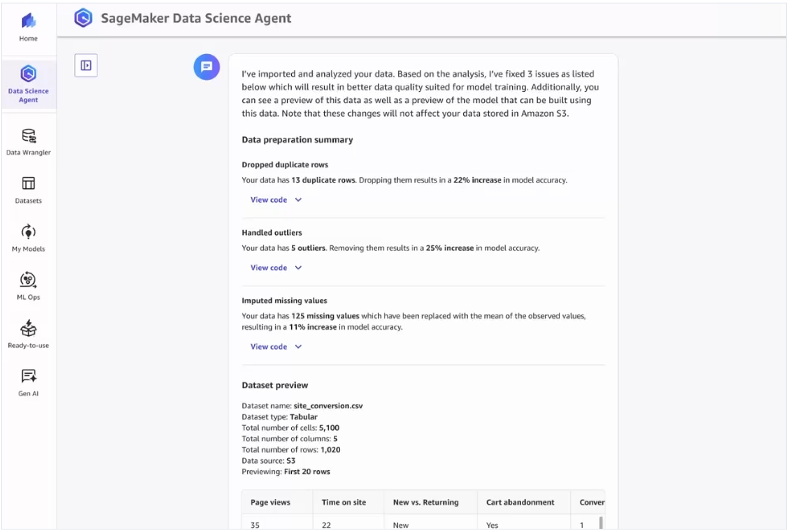
Task: Click the Imputed missing values heading
Action: [284, 301]
